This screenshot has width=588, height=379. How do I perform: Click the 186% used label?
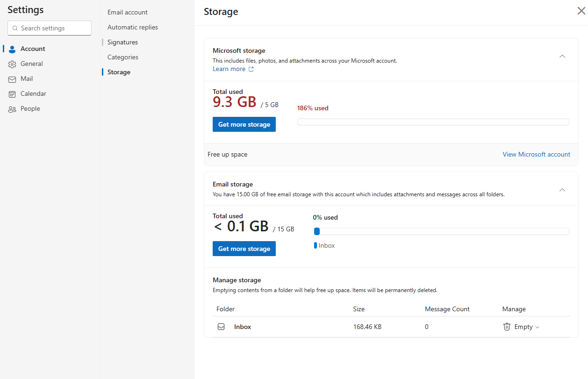(x=313, y=108)
